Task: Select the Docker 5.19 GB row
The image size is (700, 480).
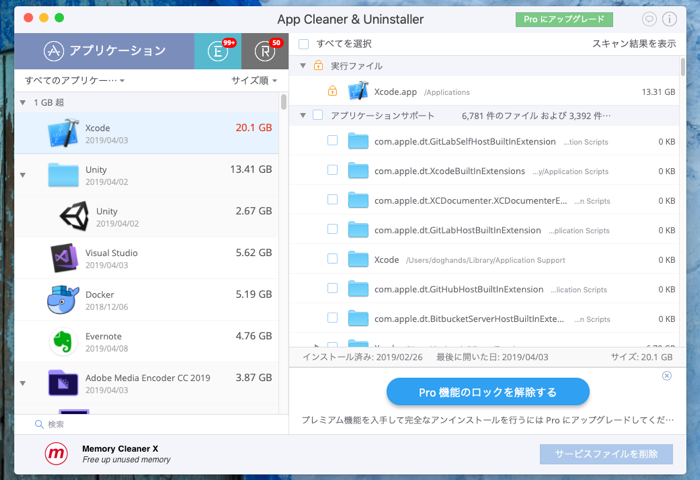Action: pyautogui.click(x=146, y=300)
